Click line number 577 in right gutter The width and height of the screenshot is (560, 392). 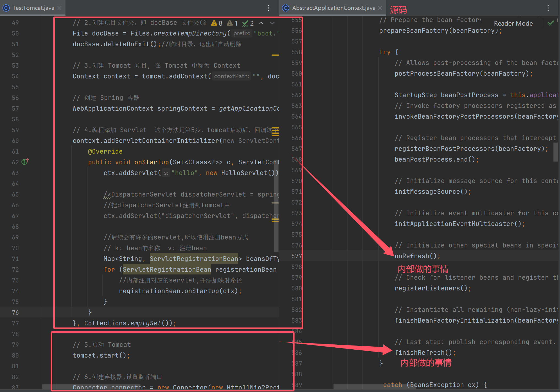click(297, 256)
